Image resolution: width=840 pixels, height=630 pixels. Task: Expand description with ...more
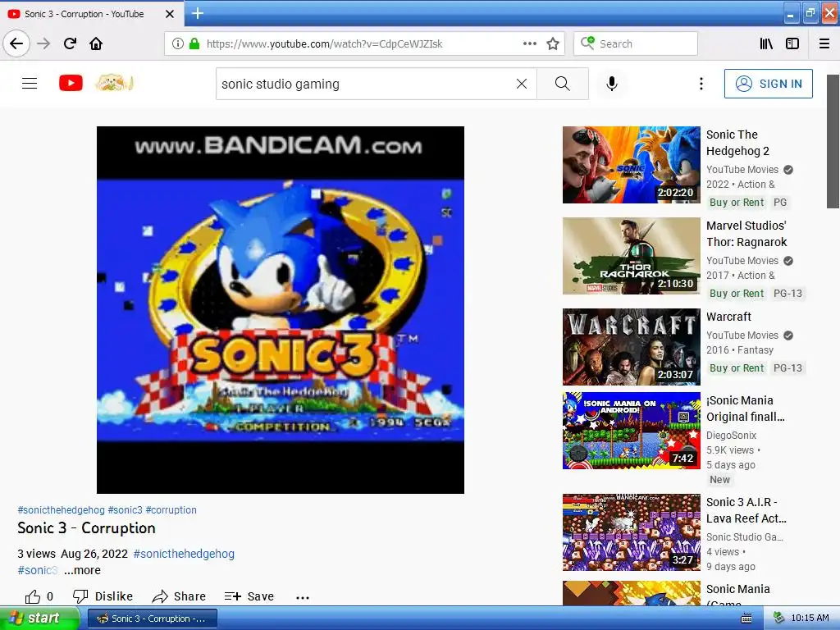[x=82, y=570]
